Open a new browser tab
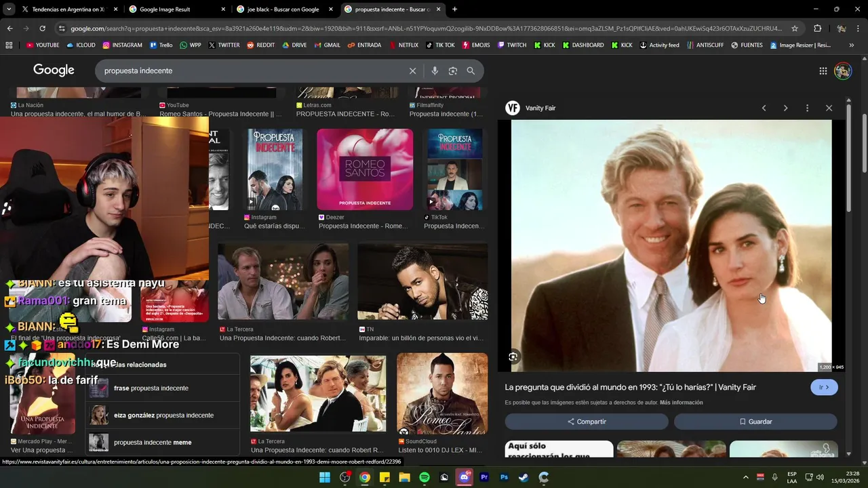868x488 pixels. click(454, 9)
